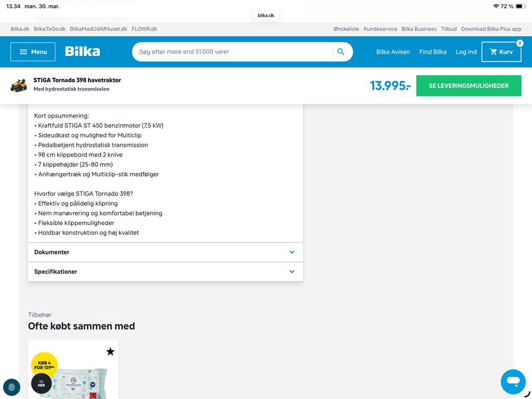Click the star favorite icon on product card

[x=110, y=351]
